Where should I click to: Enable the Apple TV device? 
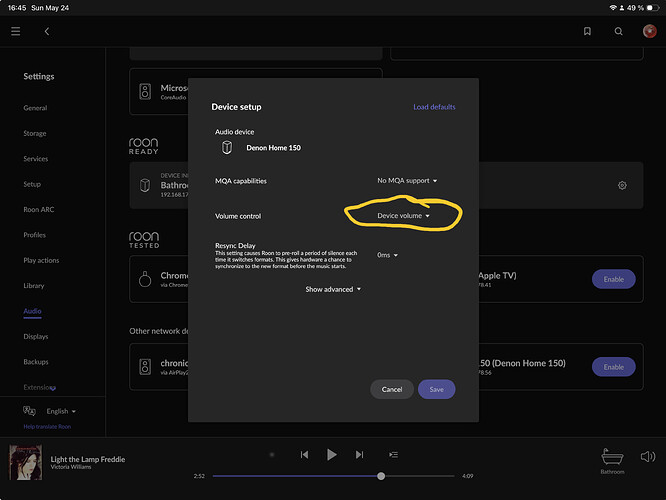(614, 279)
